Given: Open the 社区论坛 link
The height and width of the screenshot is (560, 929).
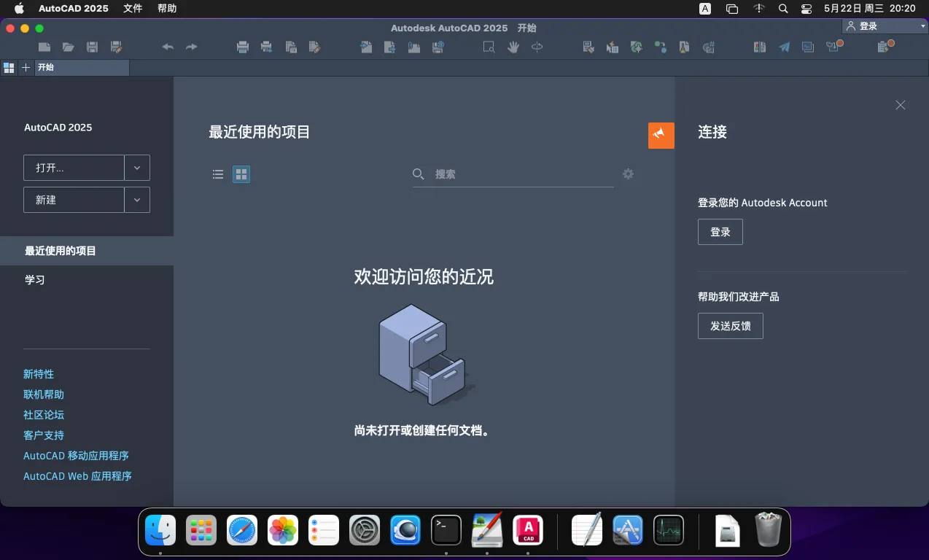Looking at the screenshot, I should (44, 415).
